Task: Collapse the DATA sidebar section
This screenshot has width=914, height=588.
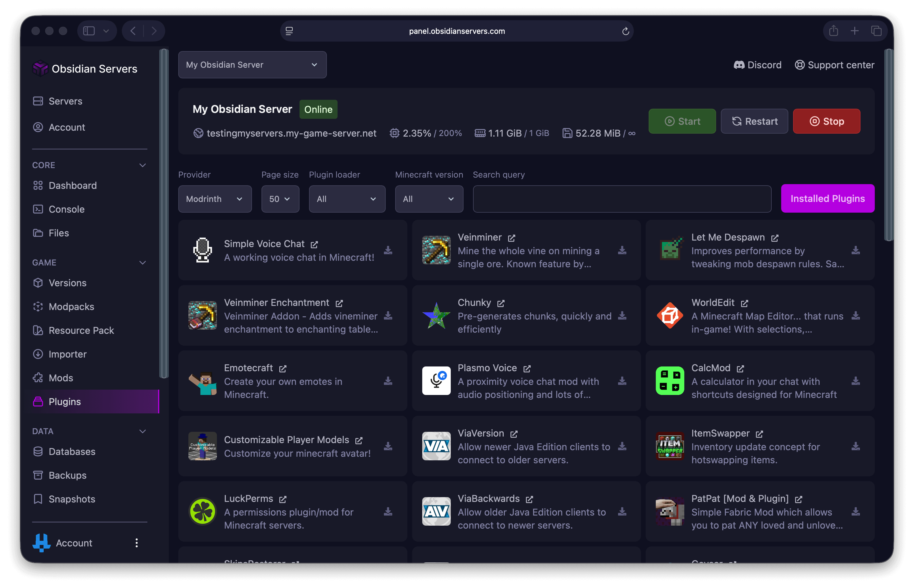Action: click(142, 431)
